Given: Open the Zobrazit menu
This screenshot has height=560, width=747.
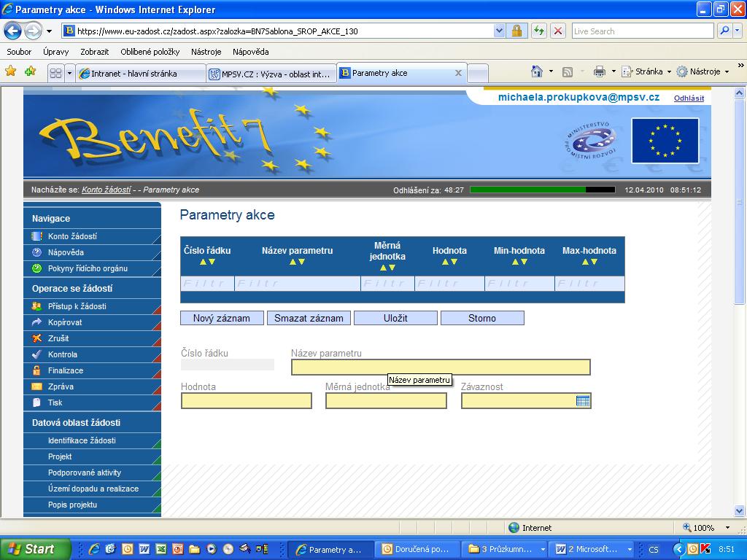Looking at the screenshot, I should 94,52.
